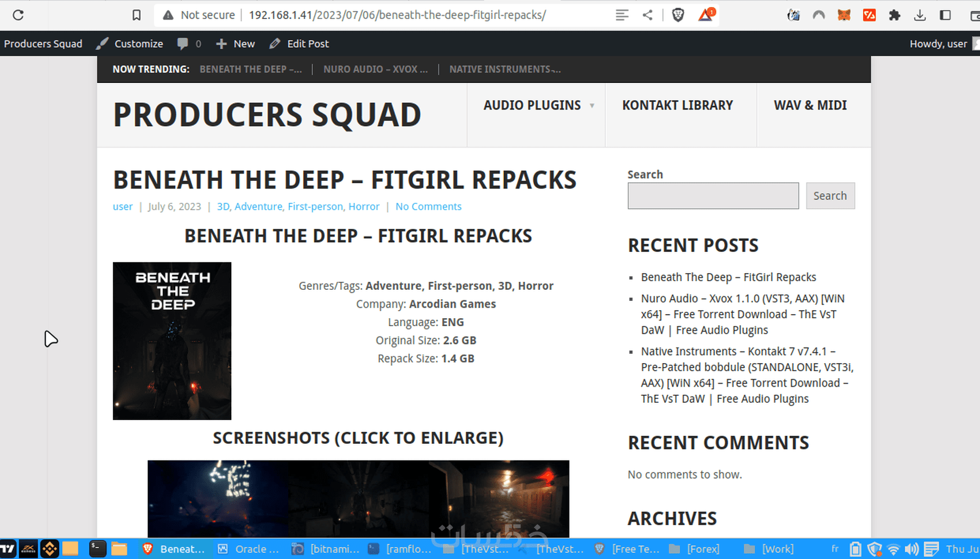Image resolution: width=980 pixels, height=559 pixels.
Task: Show browser downloads
Action: click(920, 15)
